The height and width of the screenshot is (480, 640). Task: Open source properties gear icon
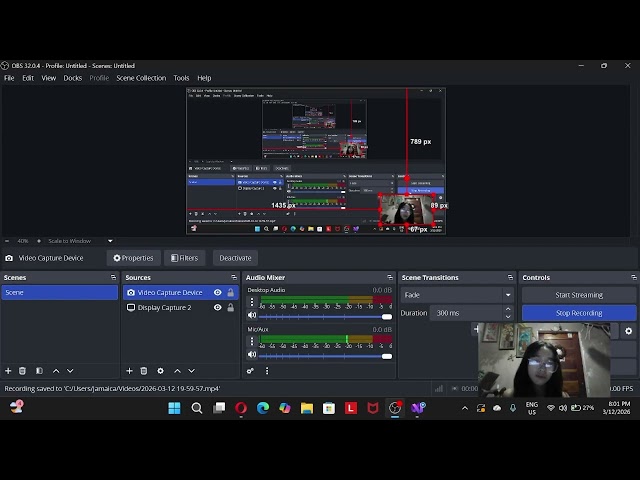point(160,371)
